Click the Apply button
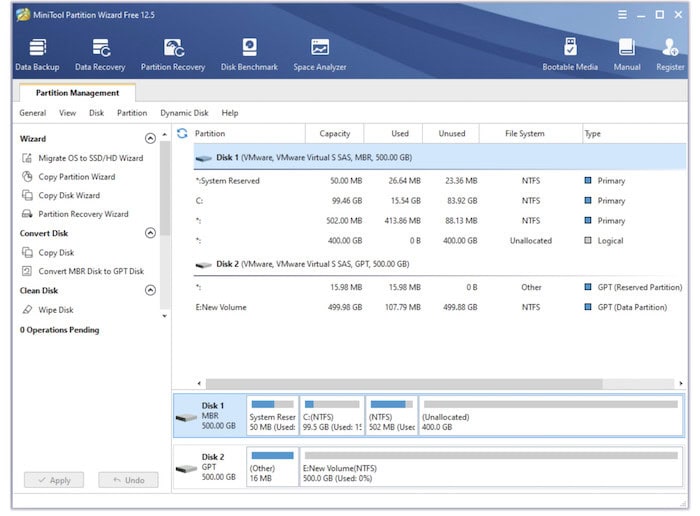 54,480
